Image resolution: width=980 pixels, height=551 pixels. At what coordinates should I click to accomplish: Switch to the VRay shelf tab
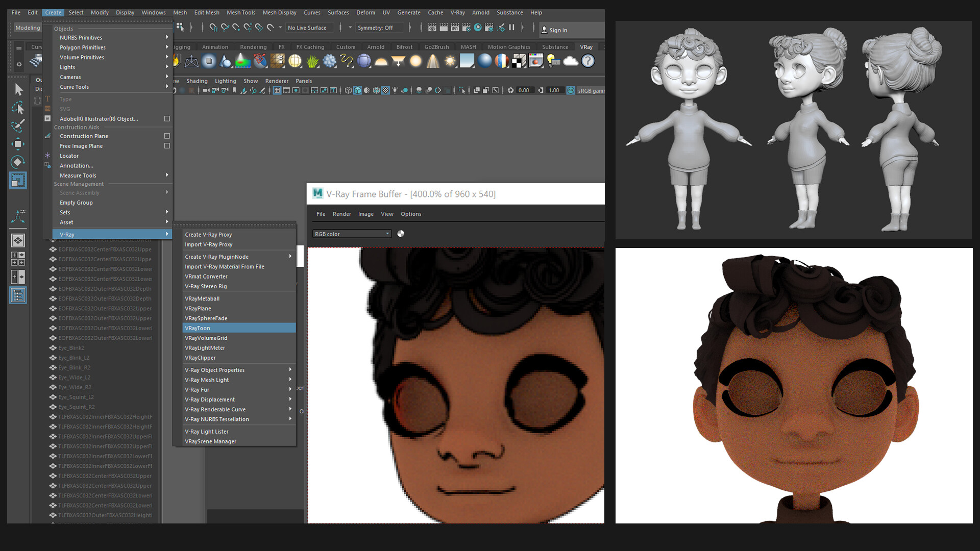pos(586,47)
